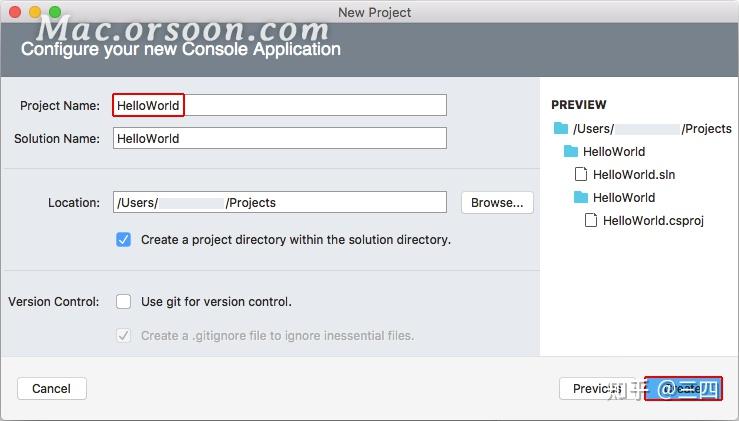
Task: Select HelloWorld.csproj in the preview tree
Action: click(653, 220)
